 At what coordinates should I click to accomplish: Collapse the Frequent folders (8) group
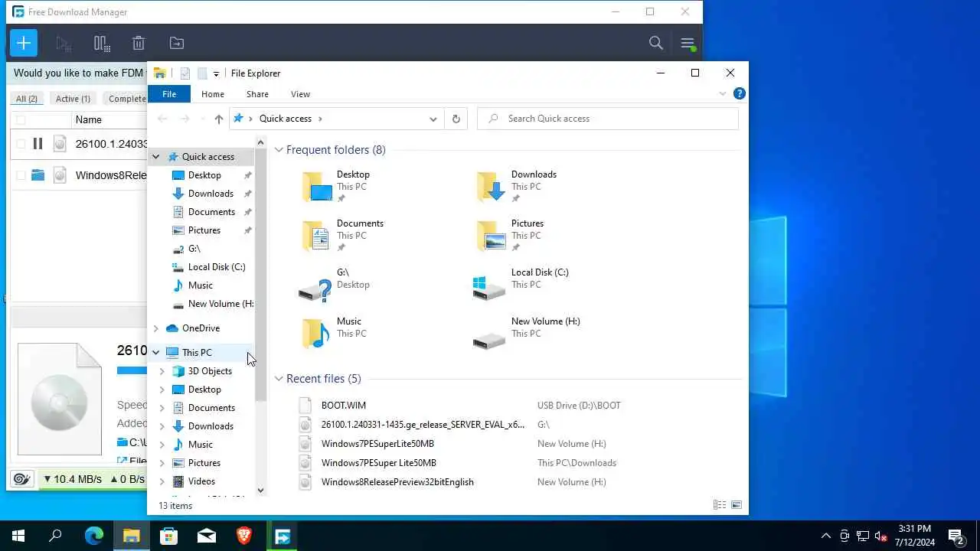coord(279,150)
